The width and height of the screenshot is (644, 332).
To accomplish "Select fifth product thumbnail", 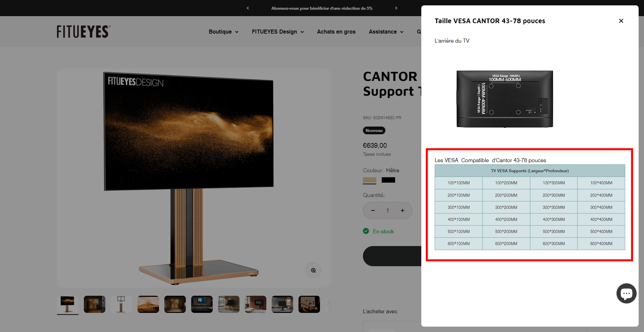I will (x=175, y=304).
